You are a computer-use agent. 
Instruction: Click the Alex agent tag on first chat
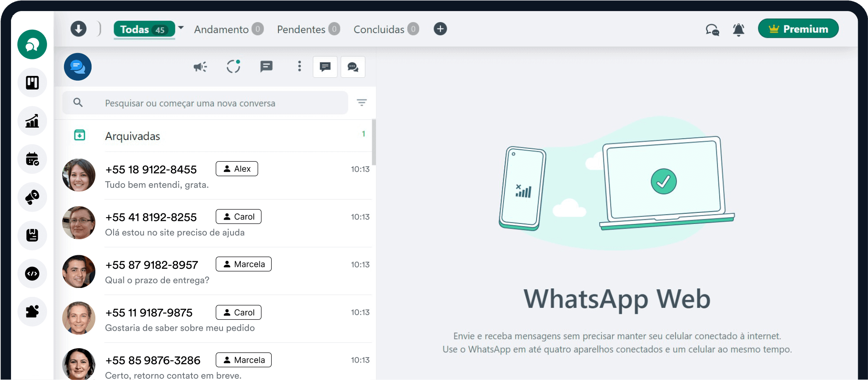tap(237, 169)
